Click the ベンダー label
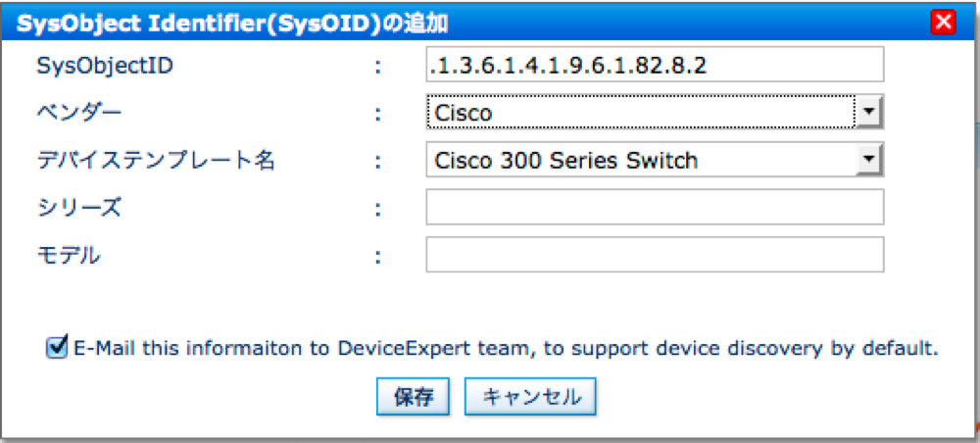The width and height of the screenshot is (980, 443). (79, 113)
